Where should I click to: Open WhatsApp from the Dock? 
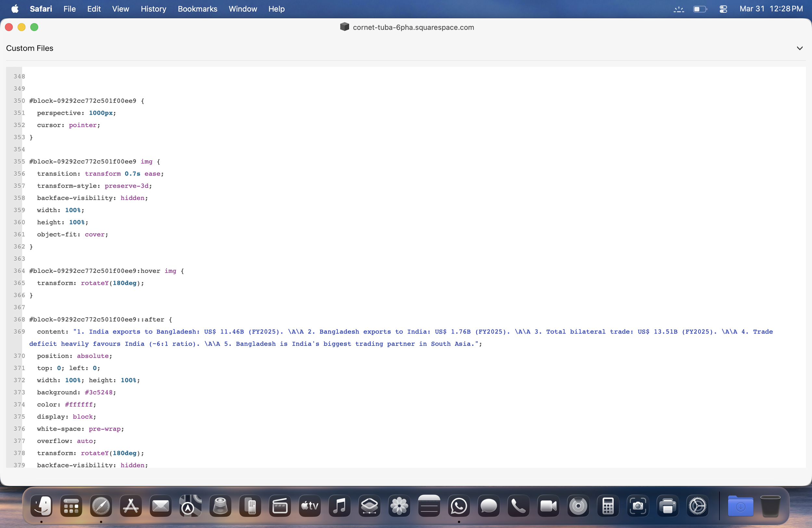point(458,506)
